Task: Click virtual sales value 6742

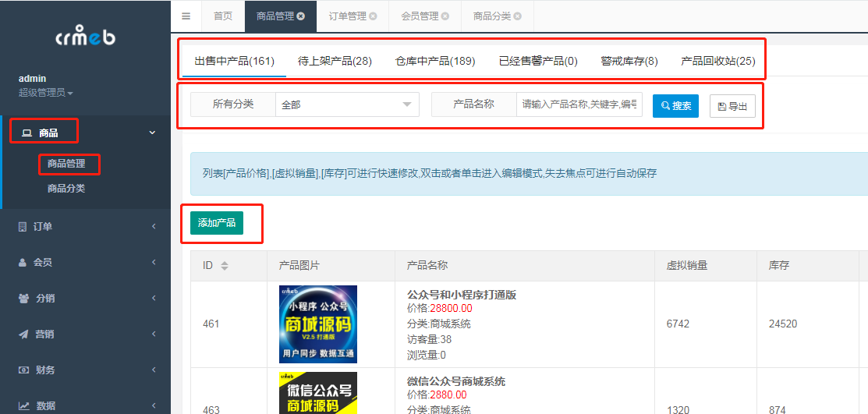Action: (x=678, y=324)
